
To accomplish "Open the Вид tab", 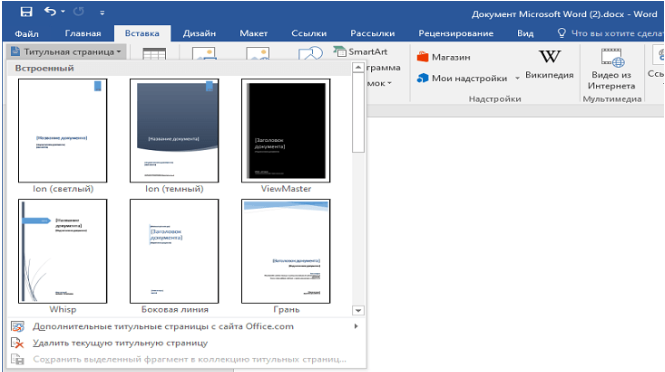I will point(525,33).
